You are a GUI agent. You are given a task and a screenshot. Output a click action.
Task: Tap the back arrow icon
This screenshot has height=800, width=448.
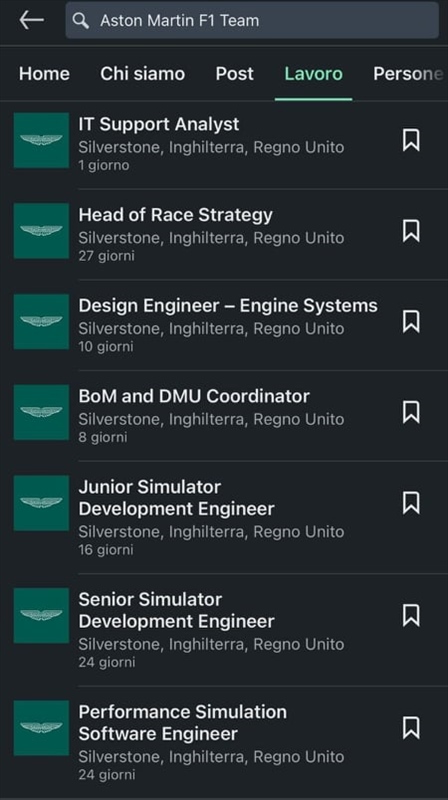tap(32, 20)
